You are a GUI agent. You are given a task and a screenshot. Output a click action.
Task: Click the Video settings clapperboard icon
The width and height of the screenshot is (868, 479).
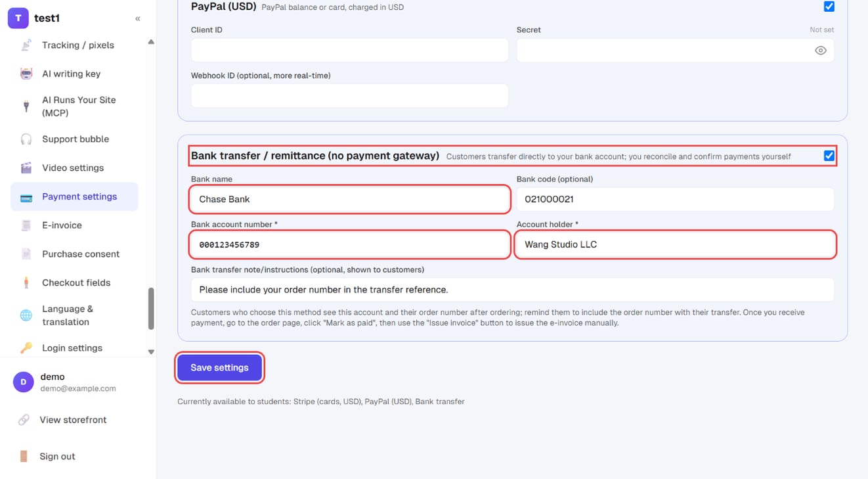click(26, 168)
